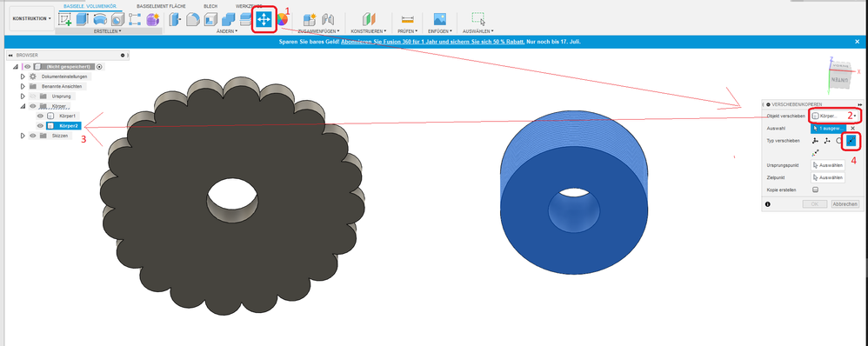The width and height of the screenshot is (868, 346).
Task: Select the New Component tool icon
Action: tap(310, 20)
